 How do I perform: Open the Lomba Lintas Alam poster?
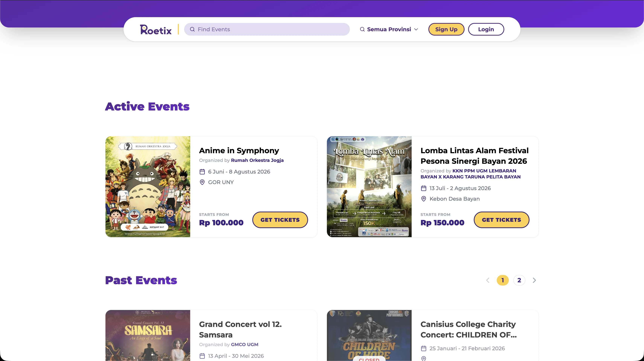(369, 187)
